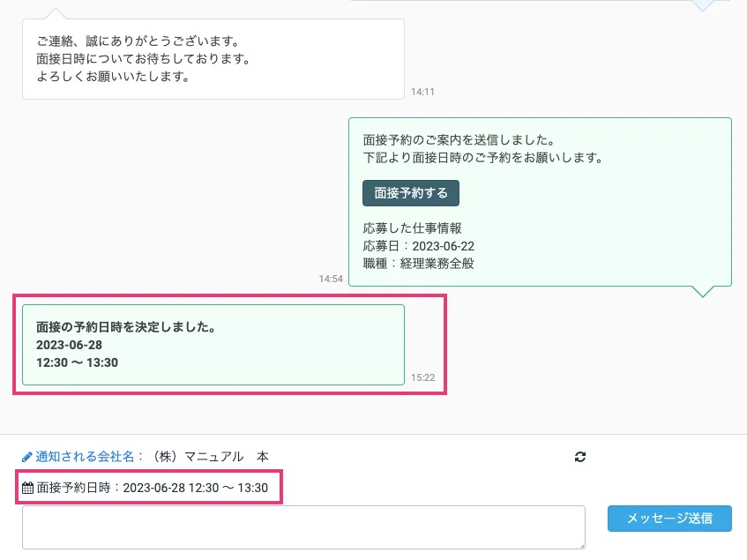Click the 14:11 timestamp
The image size is (747, 560).
pos(422,92)
